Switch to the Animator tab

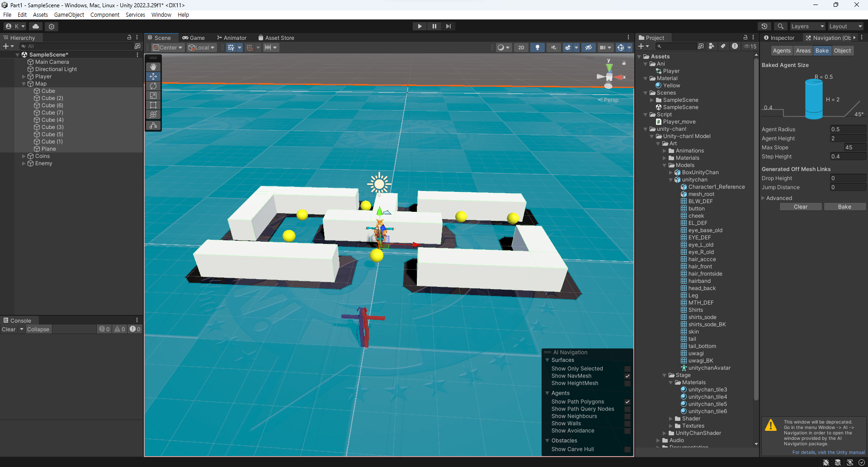[x=231, y=38]
